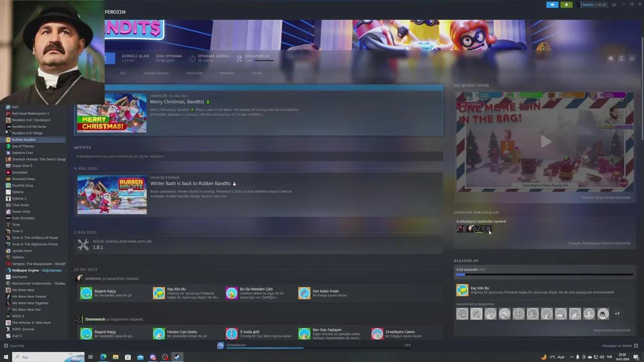
Task: Open third friend avatar in played list
Action: pyautogui.click(x=478, y=229)
